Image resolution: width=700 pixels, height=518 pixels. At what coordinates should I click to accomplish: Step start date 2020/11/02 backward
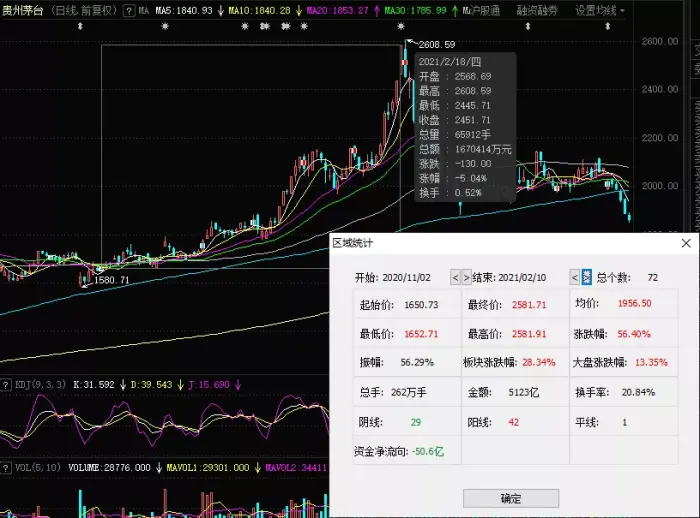[455, 278]
